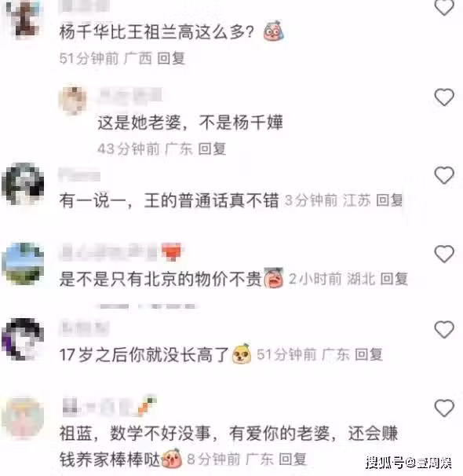The height and width of the screenshot is (476, 463).
Task: Like the 祖蓝，数学不好没事 comment
Action: (444, 408)
